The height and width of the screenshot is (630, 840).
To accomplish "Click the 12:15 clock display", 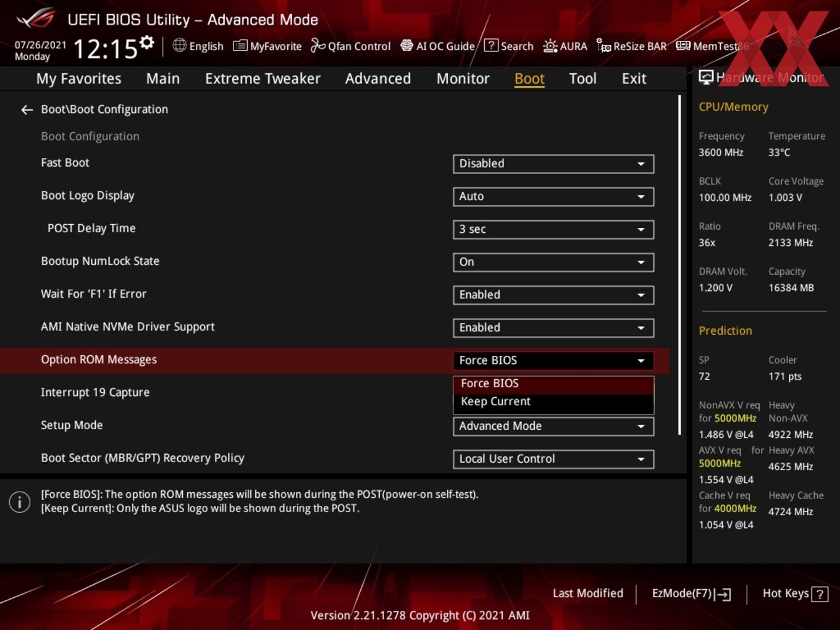I will [106, 48].
